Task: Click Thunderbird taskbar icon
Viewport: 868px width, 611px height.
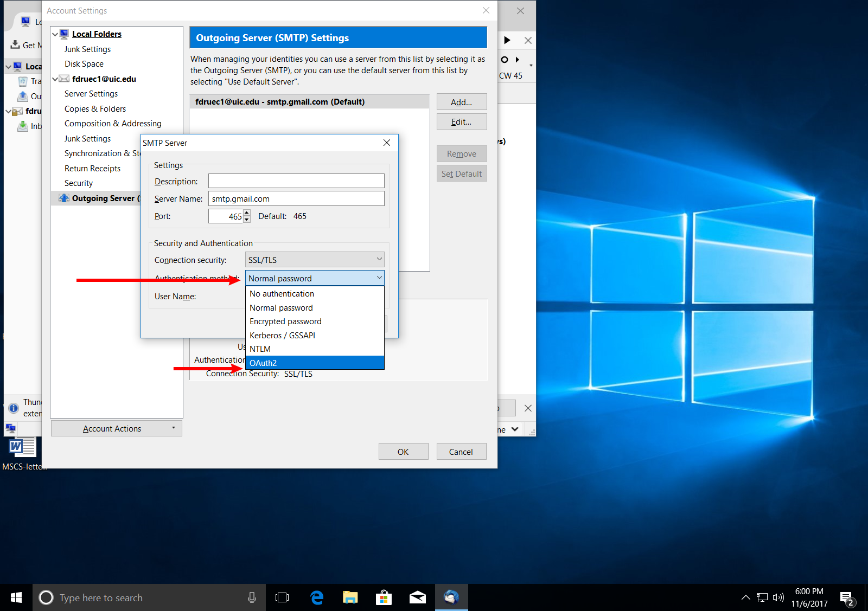Action: [x=451, y=597]
